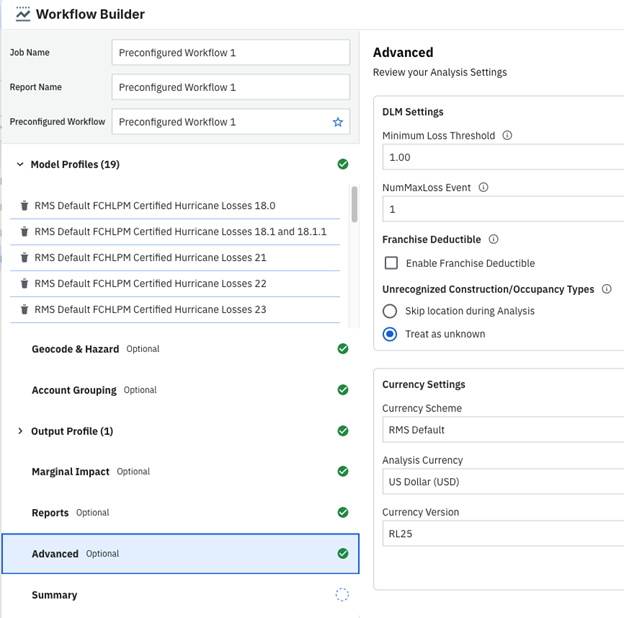
Task: Click the model profiles list scrollbar
Action: (354, 205)
